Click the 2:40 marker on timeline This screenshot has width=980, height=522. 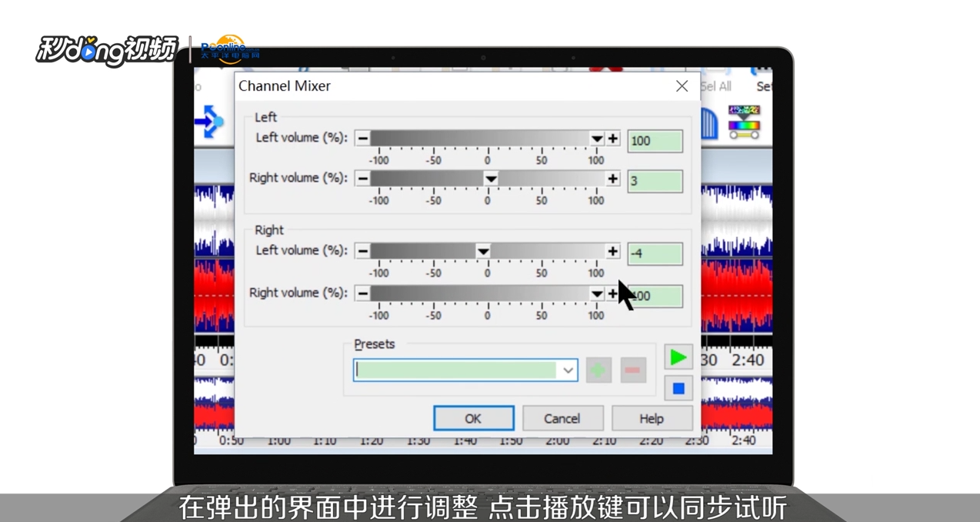[748, 360]
